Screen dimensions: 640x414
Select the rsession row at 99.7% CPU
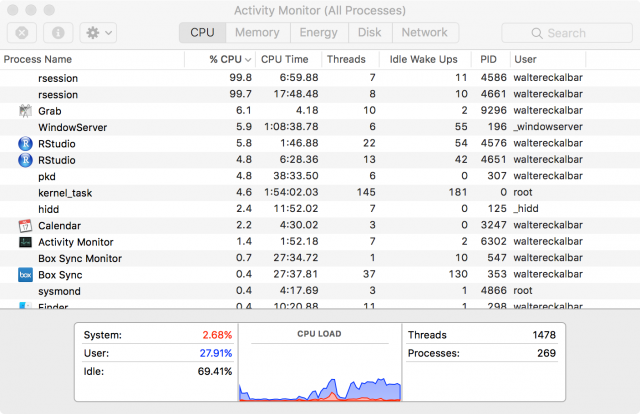[x=320, y=94]
